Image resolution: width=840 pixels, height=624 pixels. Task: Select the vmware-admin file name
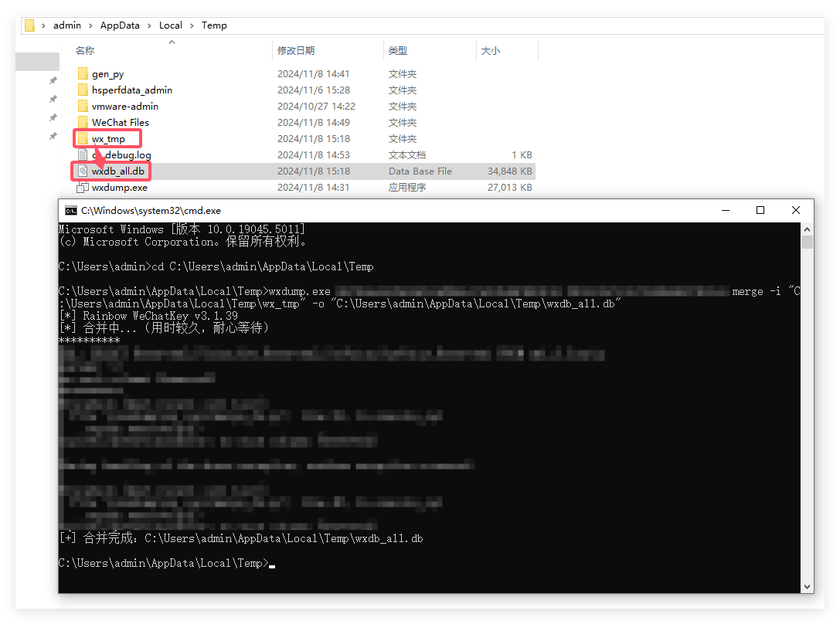125,106
